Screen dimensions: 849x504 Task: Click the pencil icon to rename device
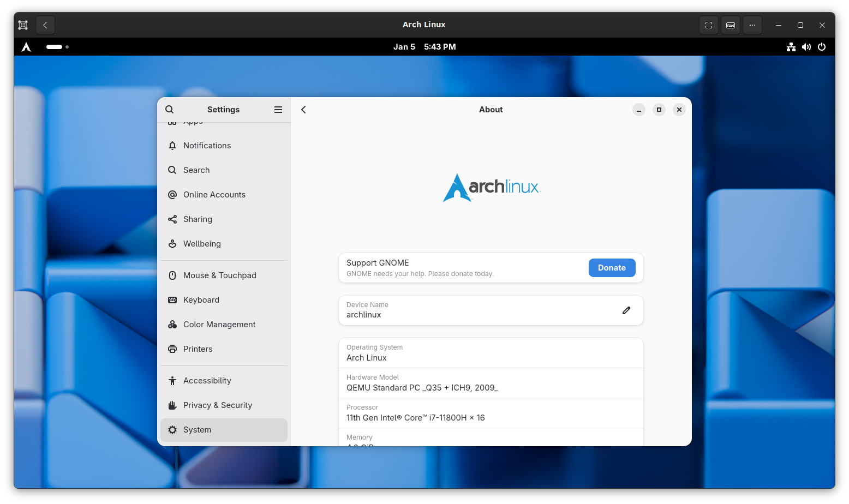click(626, 310)
